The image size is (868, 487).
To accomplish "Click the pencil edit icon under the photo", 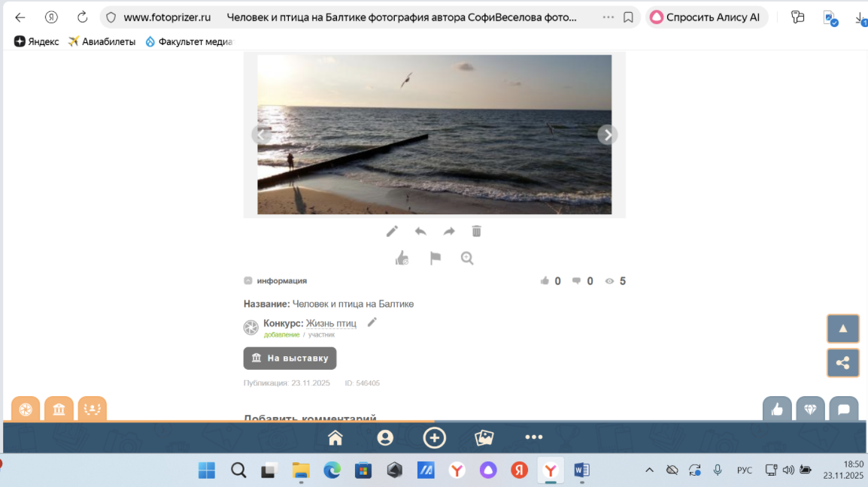I will [x=392, y=231].
